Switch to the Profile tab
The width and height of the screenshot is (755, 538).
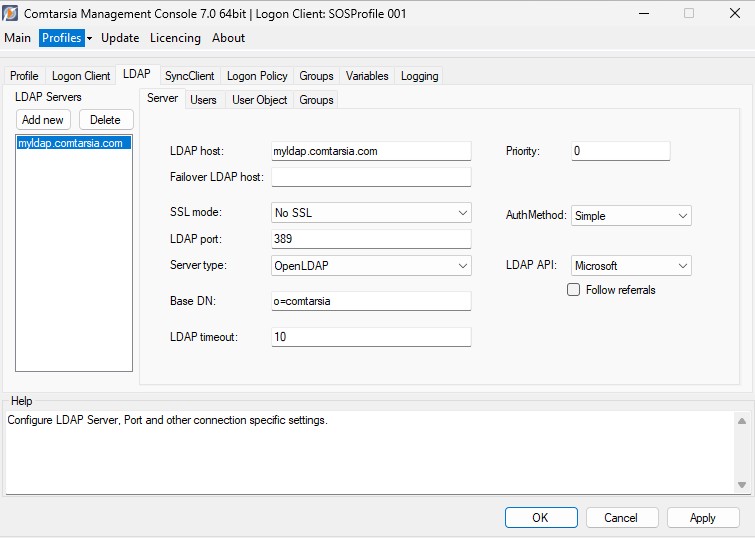[x=24, y=76]
